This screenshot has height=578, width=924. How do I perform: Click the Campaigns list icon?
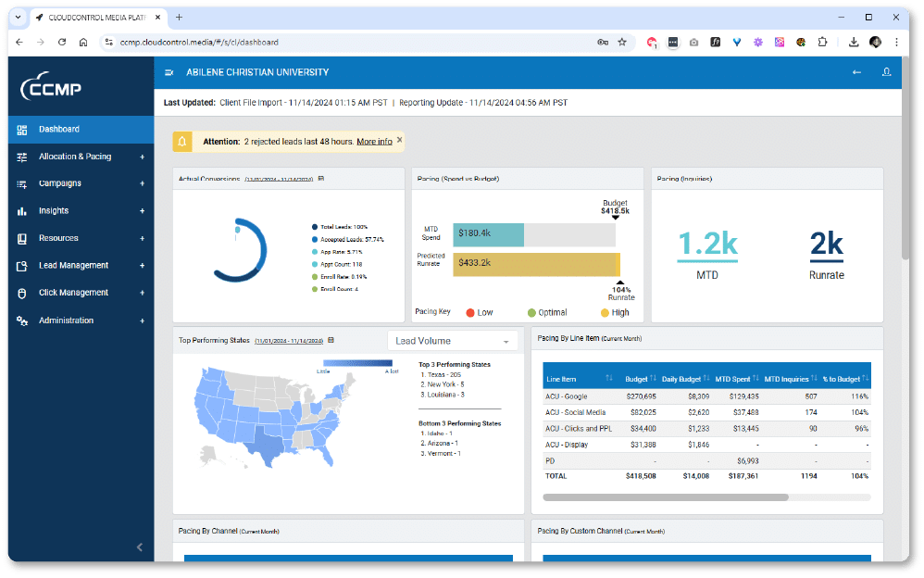click(22, 184)
